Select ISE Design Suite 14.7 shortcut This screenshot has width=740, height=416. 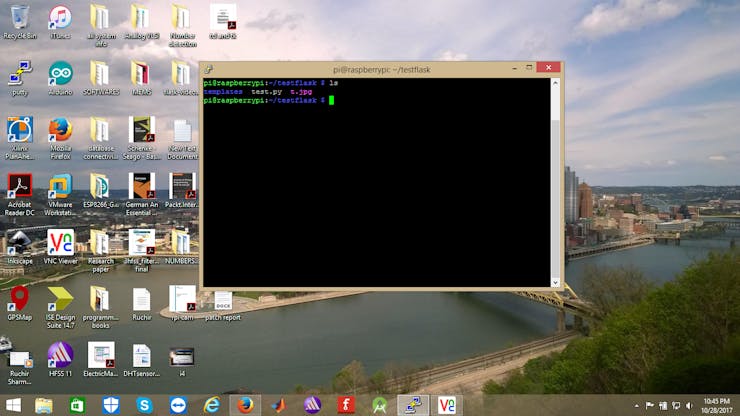point(60,307)
